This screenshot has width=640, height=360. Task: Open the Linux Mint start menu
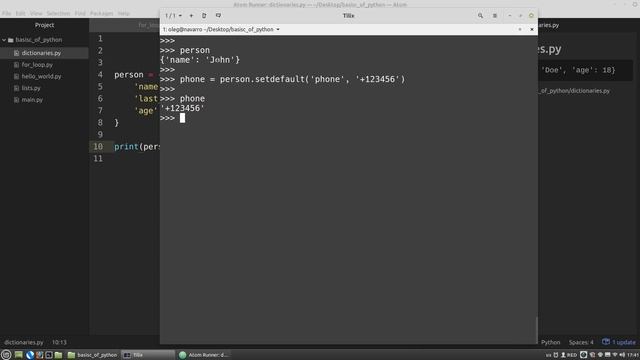coord(6,355)
